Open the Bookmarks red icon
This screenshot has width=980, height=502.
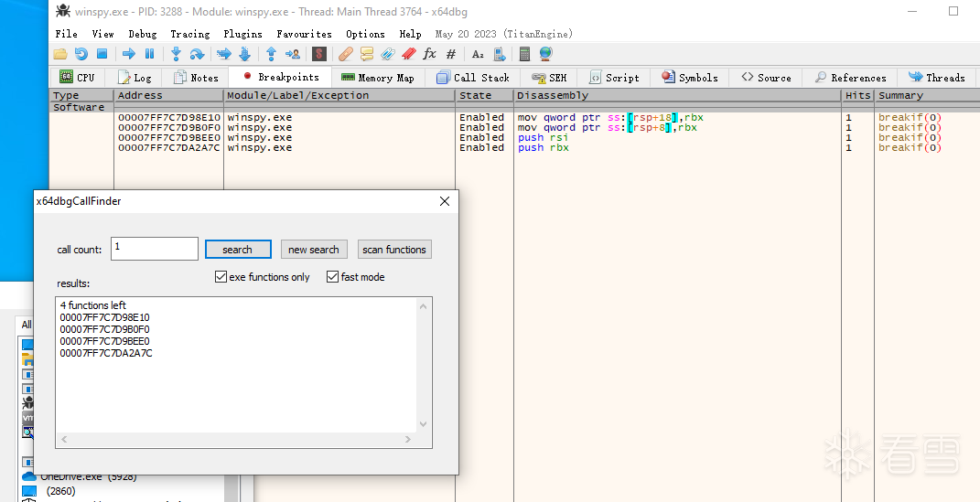(x=409, y=54)
